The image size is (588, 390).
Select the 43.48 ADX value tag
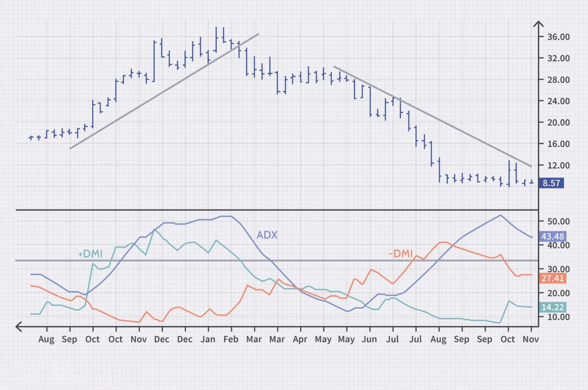pos(553,236)
